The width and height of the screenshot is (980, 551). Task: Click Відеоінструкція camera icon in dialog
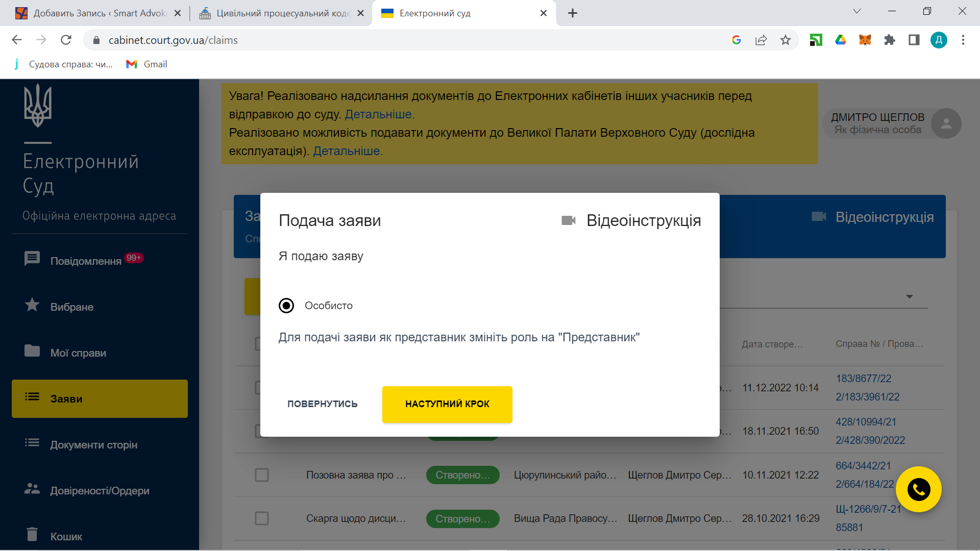[x=569, y=220]
